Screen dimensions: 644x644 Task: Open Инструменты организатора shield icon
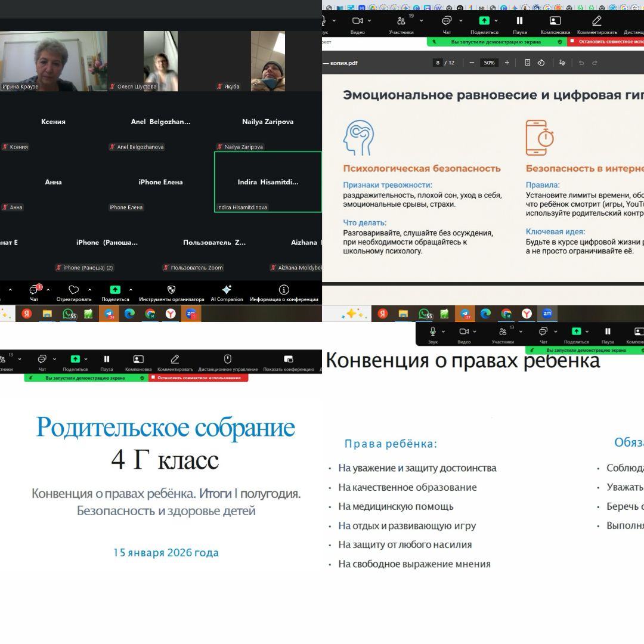171,290
